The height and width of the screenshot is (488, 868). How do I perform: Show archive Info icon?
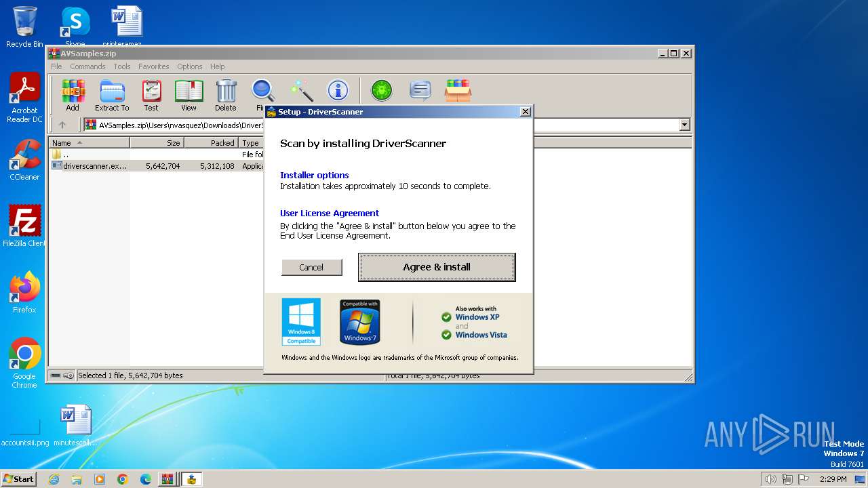point(338,90)
